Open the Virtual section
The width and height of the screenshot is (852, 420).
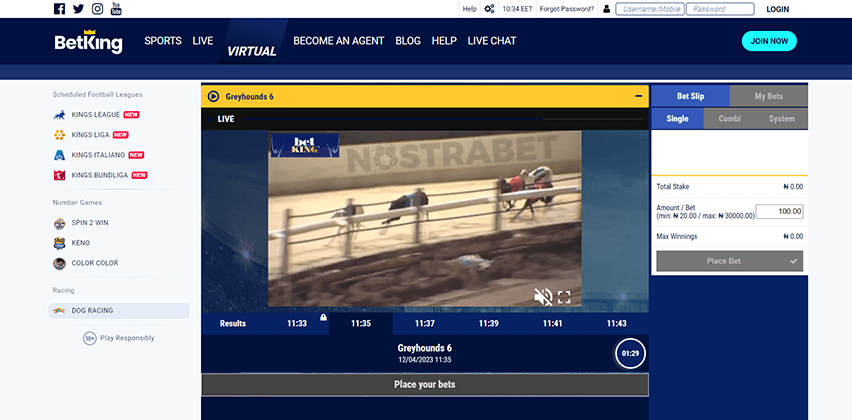pos(252,51)
